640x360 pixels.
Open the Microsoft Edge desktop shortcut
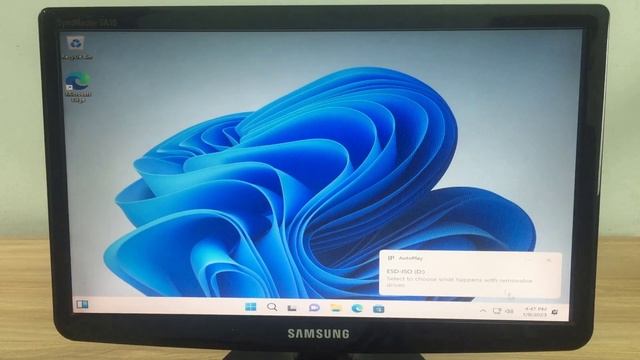[78, 87]
